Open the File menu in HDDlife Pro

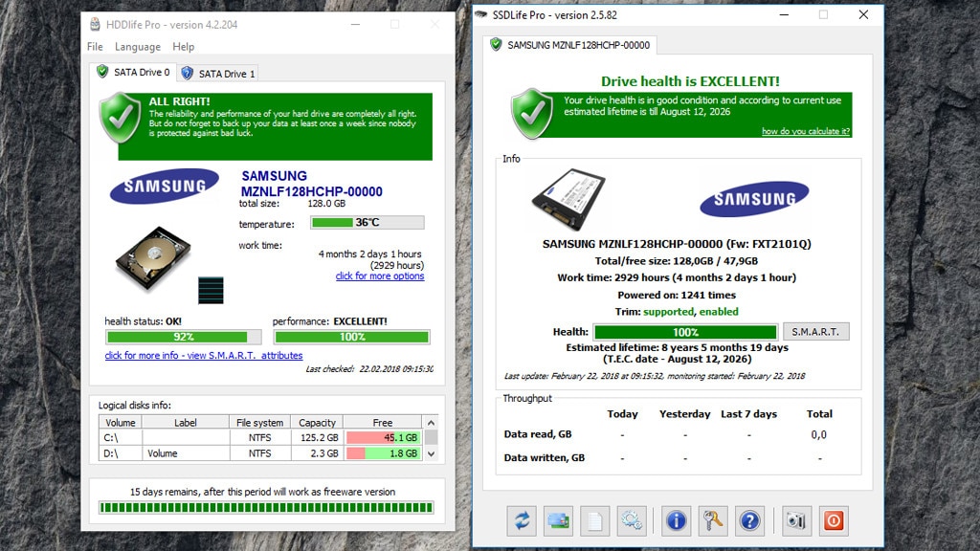click(95, 47)
